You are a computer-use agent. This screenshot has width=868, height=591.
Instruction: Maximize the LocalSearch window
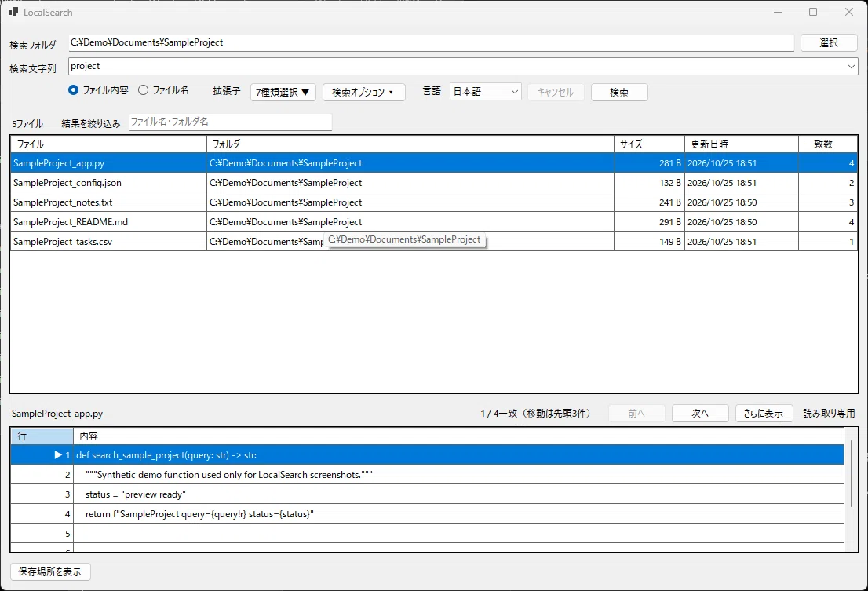coord(812,12)
